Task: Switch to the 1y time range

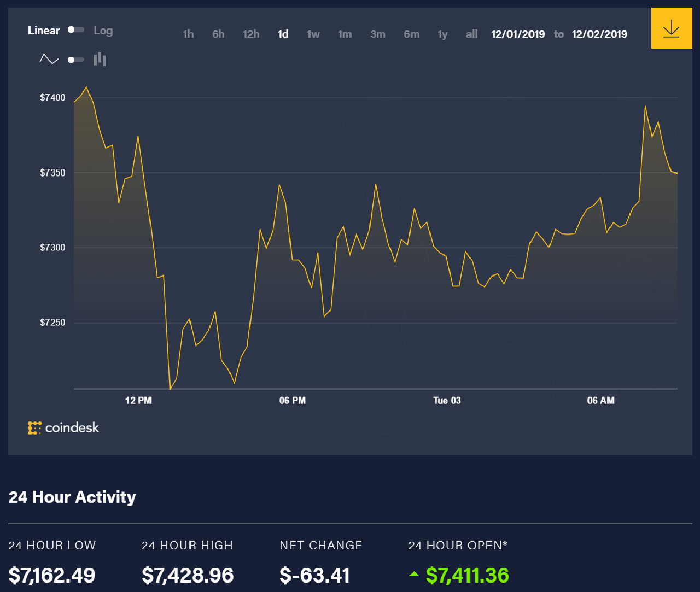Action: pyautogui.click(x=442, y=34)
